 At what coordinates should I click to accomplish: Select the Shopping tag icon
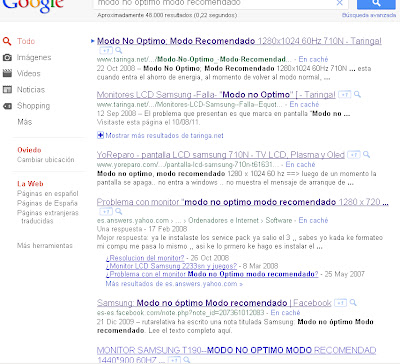(7, 106)
